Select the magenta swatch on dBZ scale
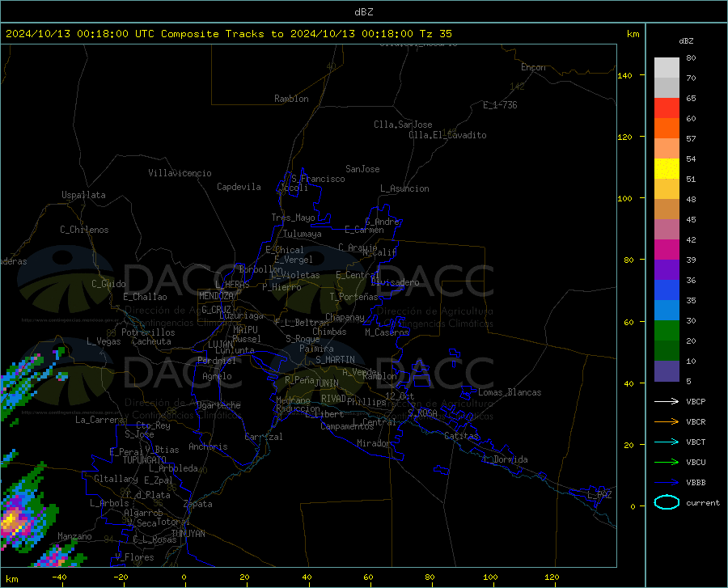Viewport: 728px width, 588px height. pyautogui.click(x=667, y=250)
